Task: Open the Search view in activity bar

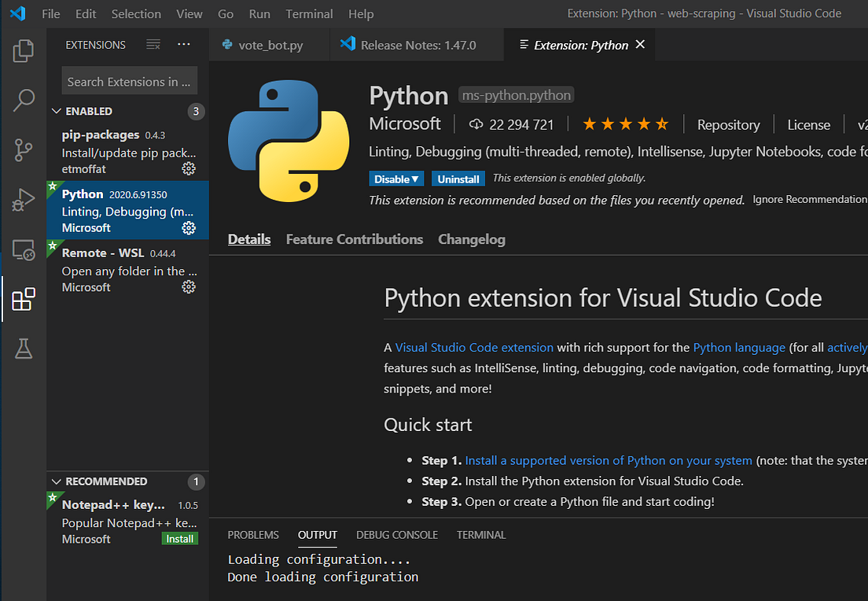Action: coord(24,100)
